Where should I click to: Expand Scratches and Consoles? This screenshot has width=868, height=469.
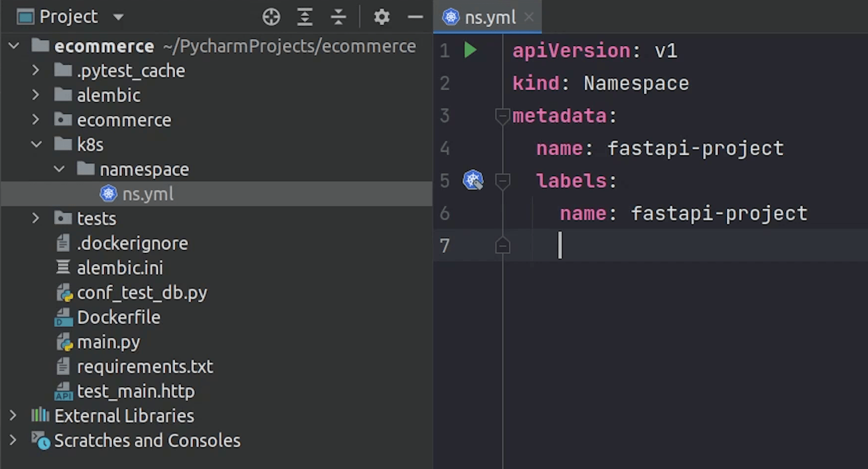pos(13,440)
